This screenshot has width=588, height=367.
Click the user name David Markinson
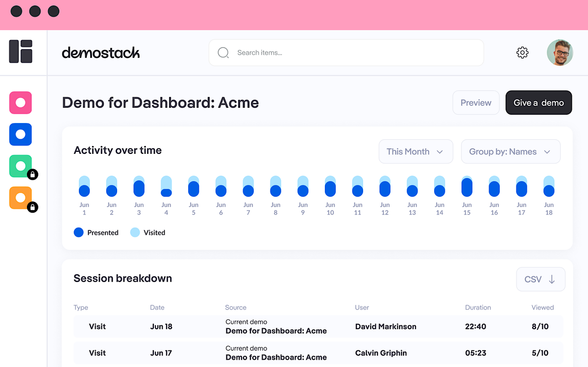[386, 326]
